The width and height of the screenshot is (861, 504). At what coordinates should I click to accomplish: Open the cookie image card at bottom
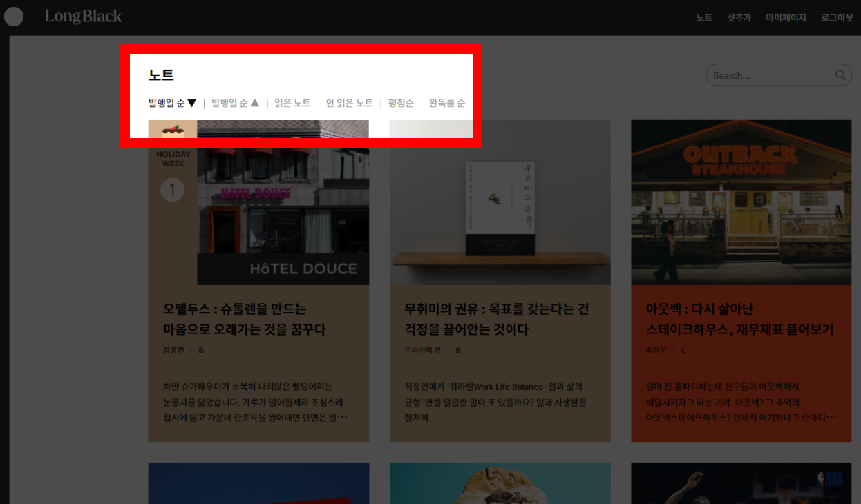[x=500, y=483]
